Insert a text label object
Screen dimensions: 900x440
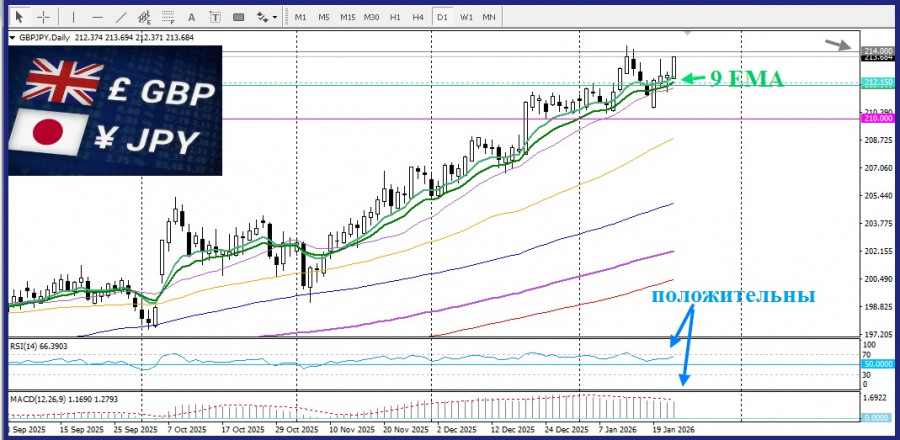214,17
